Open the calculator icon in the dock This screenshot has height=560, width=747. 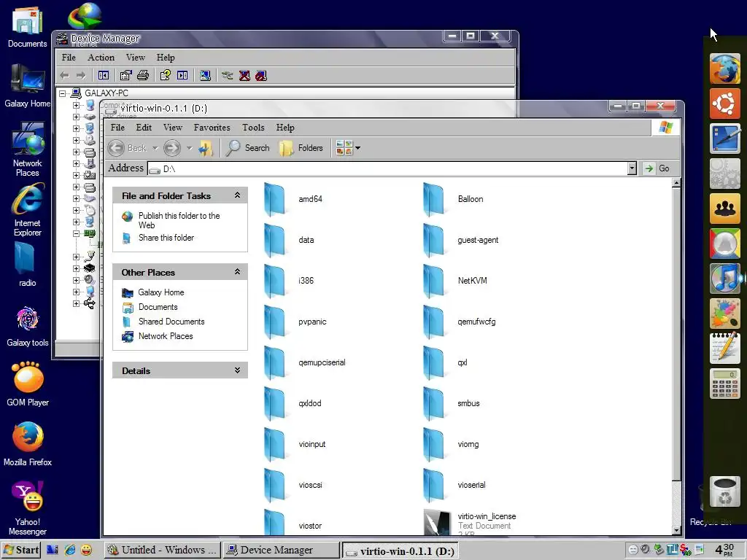(x=724, y=384)
